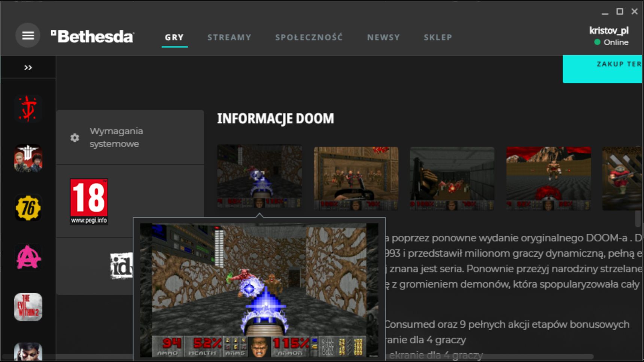Open Wymagania systemowe section
Image resolution: width=644 pixels, height=362 pixels.
click(130, 137)
